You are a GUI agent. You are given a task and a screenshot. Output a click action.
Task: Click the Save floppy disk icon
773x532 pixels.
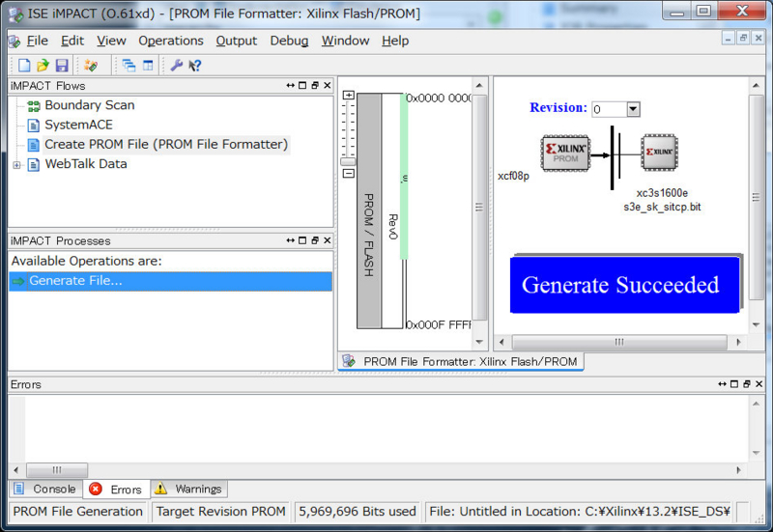click(62, 65)
